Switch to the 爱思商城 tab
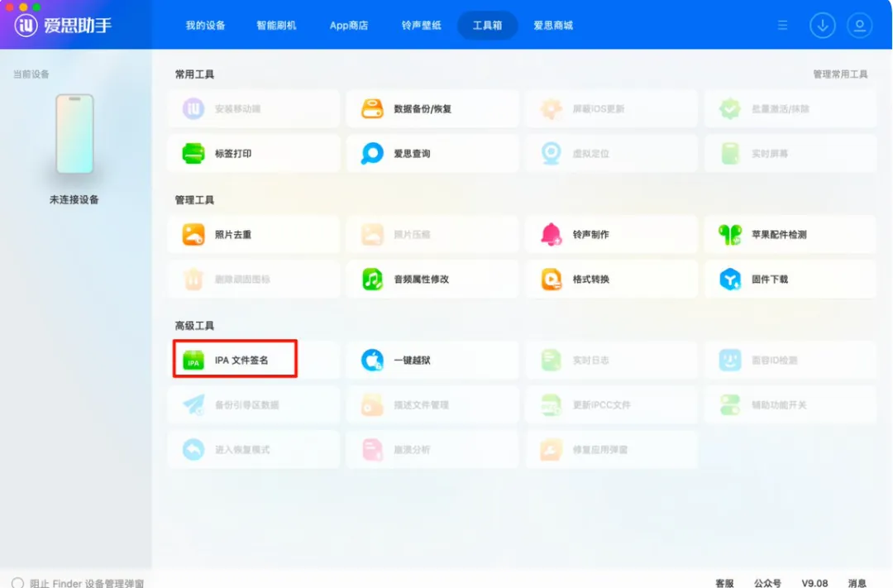Image resolution: width=893 pixels, height=588 pixels. pos(553,26)
